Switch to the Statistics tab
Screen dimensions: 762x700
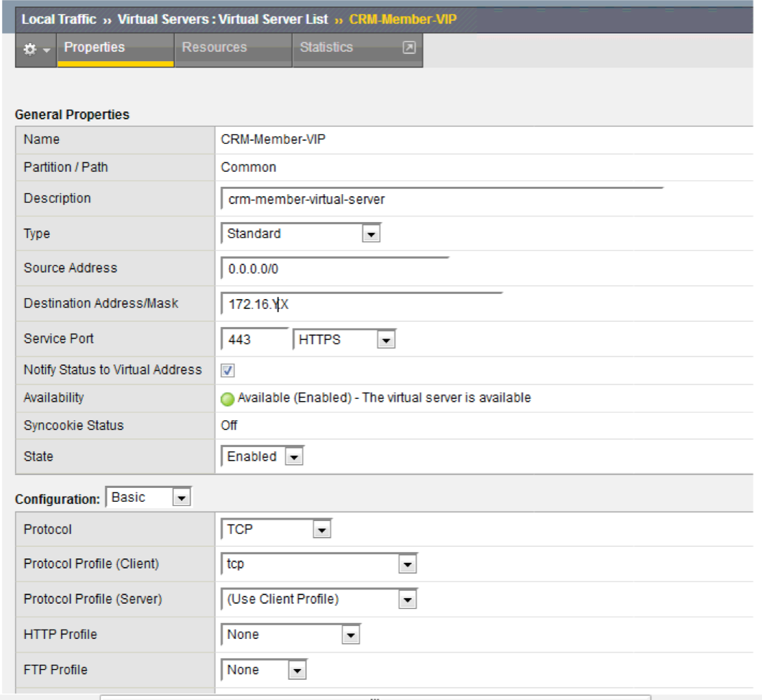[325, 47]
